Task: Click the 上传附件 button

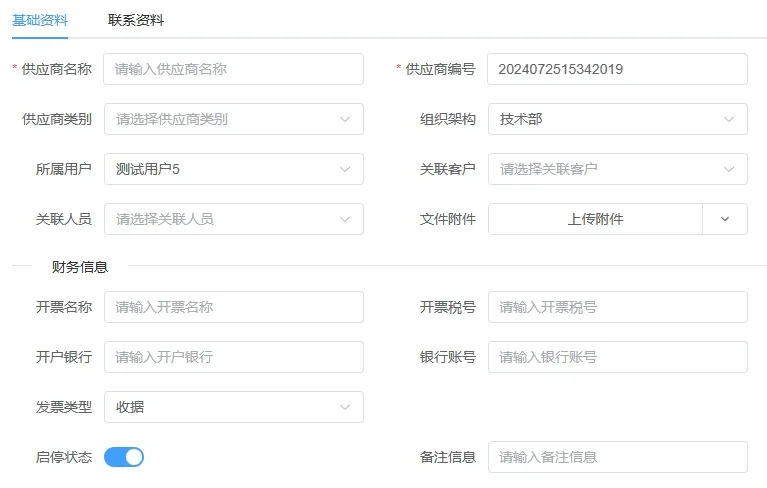Action: (595, 219)
